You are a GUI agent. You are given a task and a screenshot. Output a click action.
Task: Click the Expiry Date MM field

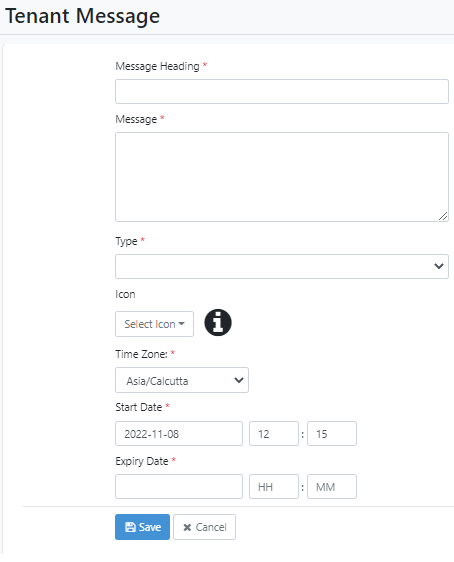(332, 487)
